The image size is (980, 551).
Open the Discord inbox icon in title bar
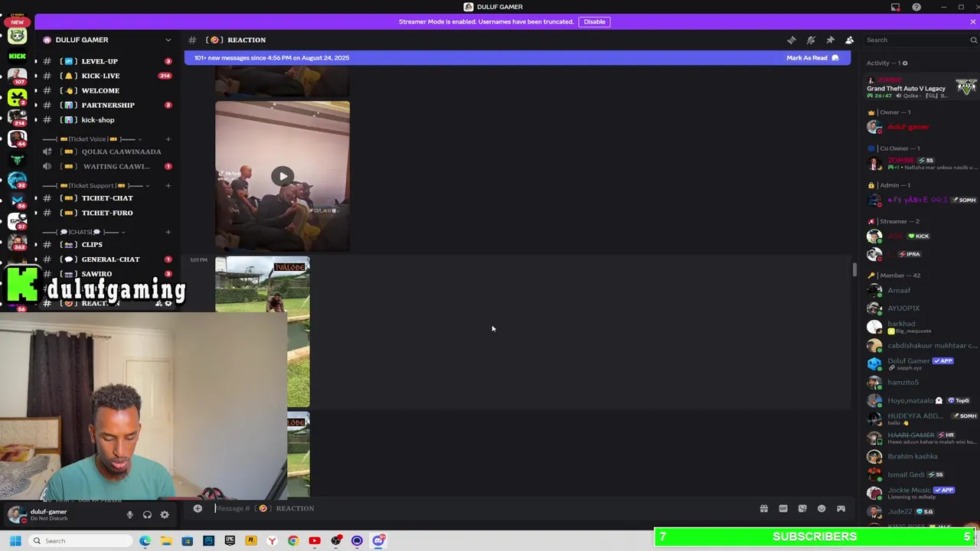895,7
